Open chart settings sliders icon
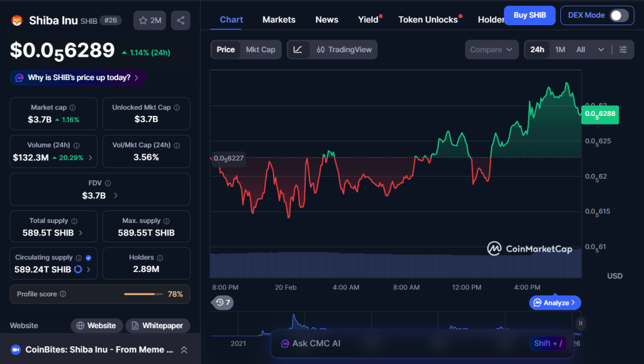This screenshot has height=364, width=644. [x=623, y=50]
